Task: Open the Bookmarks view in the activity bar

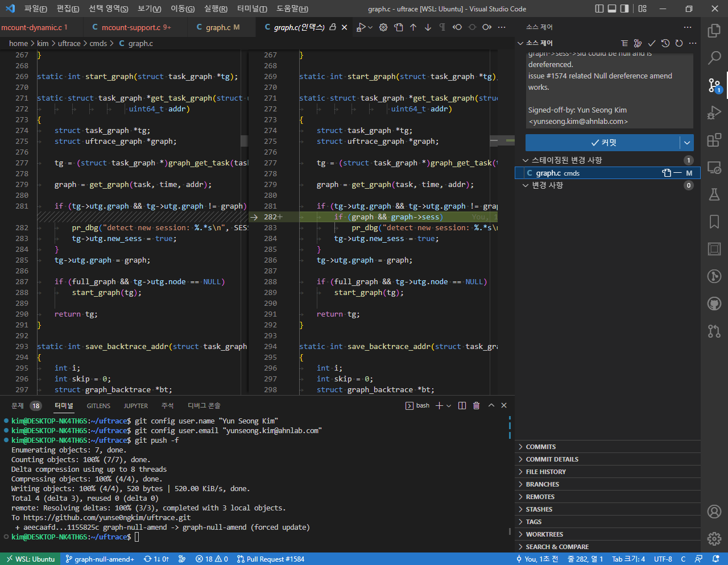Action: pos(714,222)
